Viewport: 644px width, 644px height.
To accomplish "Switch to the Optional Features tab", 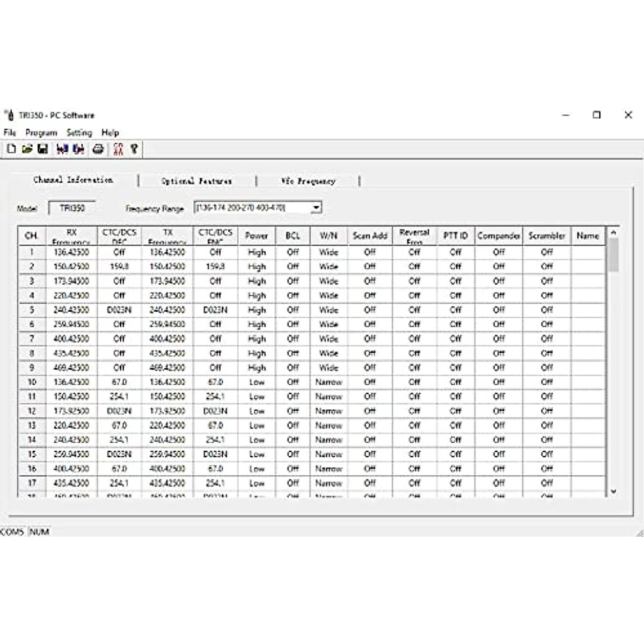I will click(x=196, y=181).
